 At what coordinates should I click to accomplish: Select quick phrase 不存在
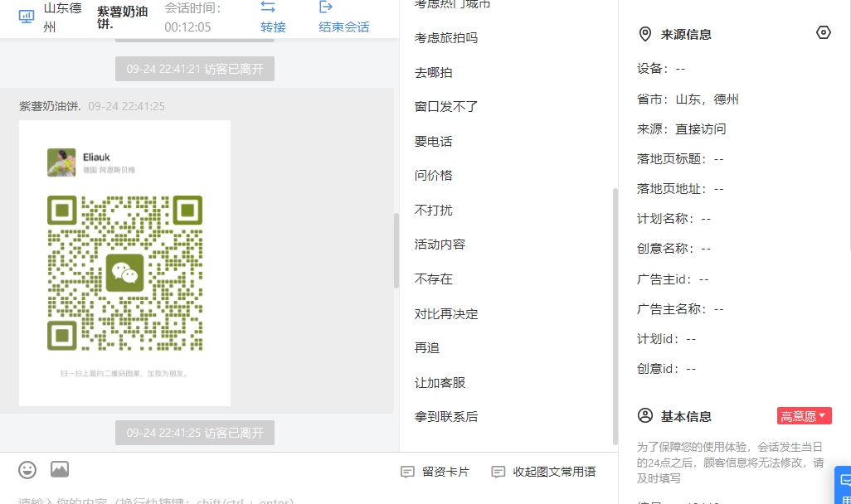(x=433, y=279)
